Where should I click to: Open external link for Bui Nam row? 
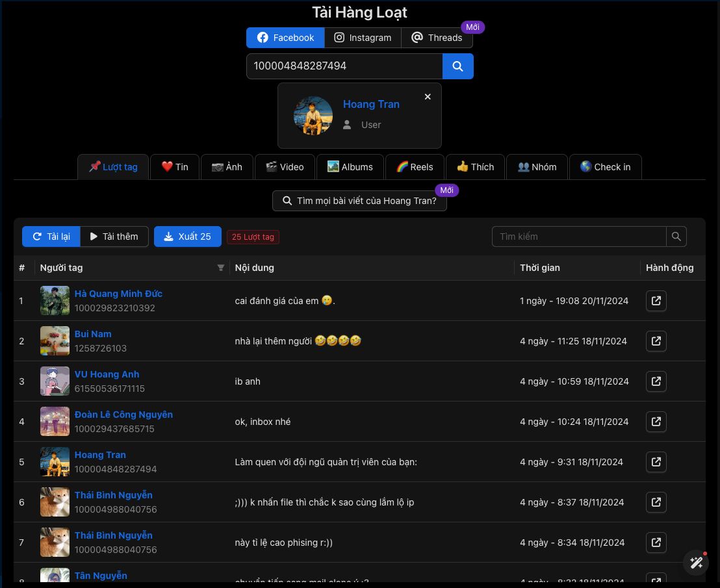tap(656, 342)
